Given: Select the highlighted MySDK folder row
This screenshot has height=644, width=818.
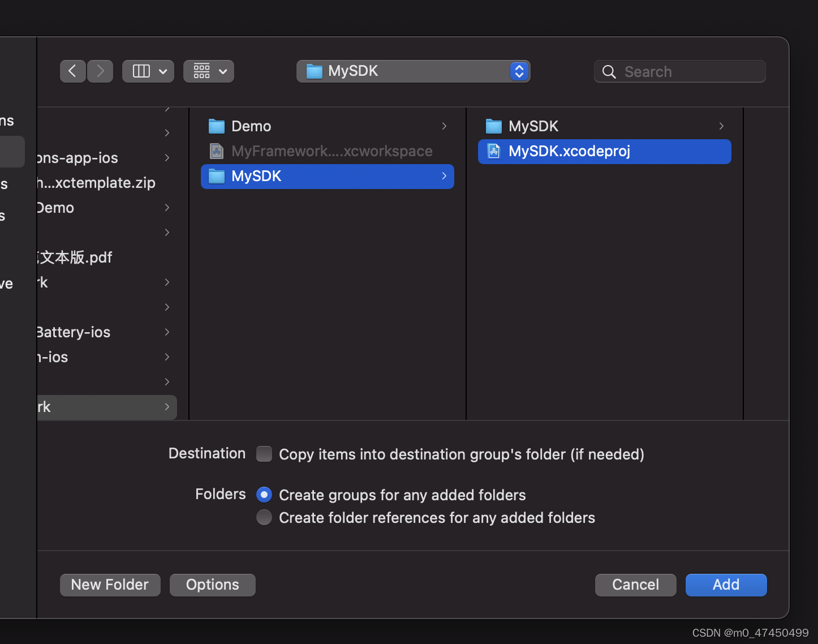Looking at the screenshot, I should pyautogui.click(x=328, y=176).
